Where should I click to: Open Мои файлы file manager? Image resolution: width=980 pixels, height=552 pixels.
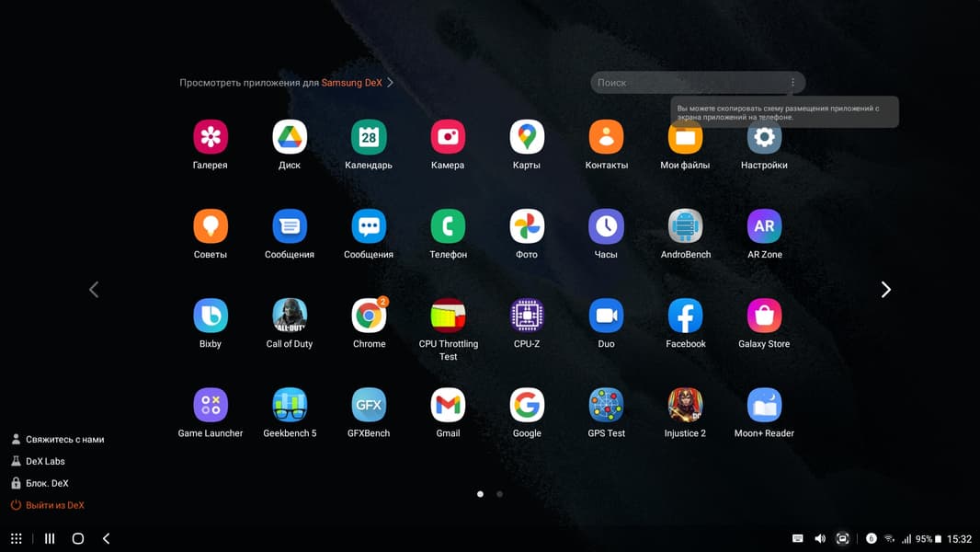point(685,137)
